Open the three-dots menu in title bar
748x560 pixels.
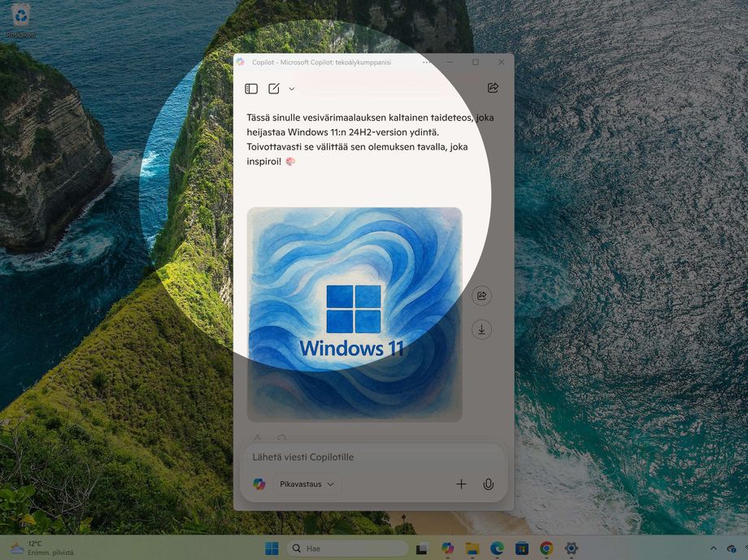pos(428,63)
